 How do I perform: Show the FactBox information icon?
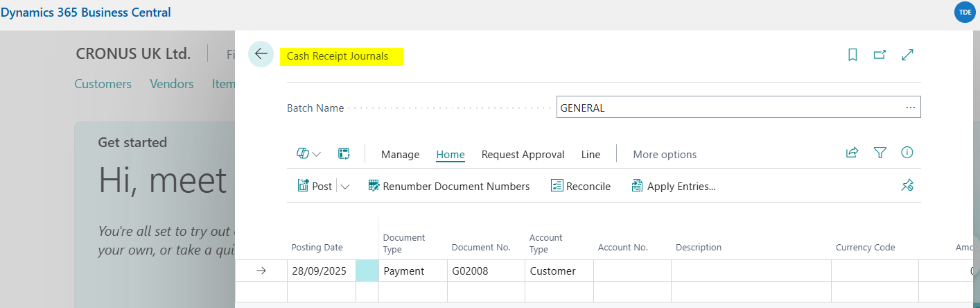click(907, 153)
